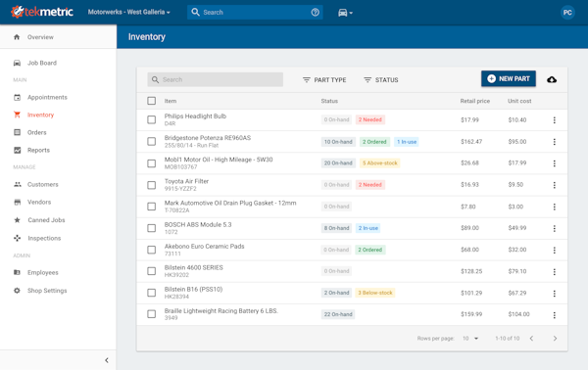Open Reports in the sidebar
Viewport: 588px width, 370px height.
click(38, 150)
